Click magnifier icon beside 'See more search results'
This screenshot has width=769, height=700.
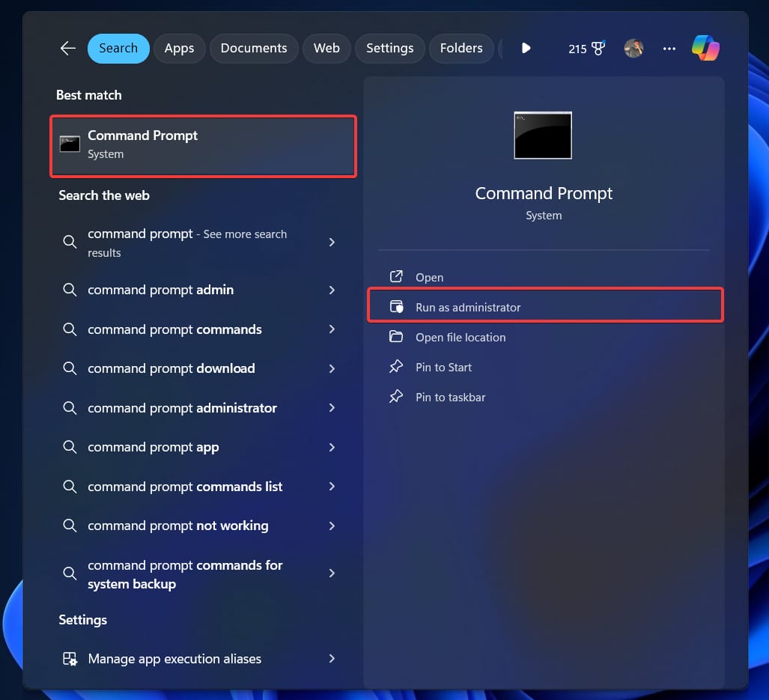(x=70, y=242)
